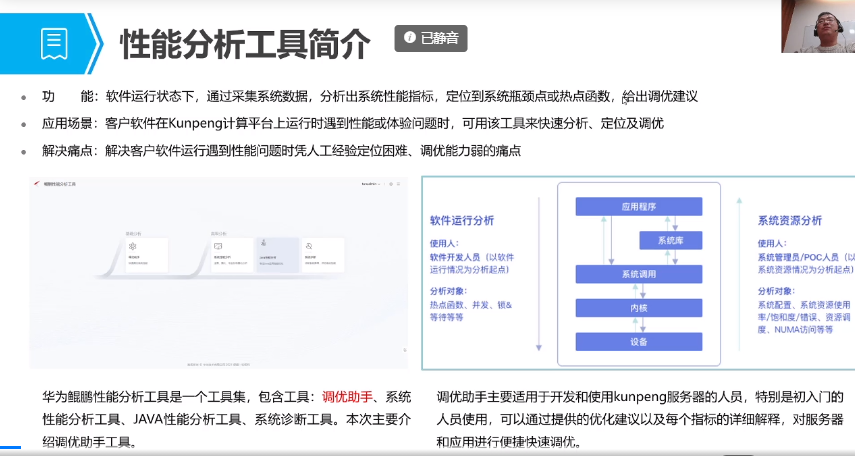Image resolution: width=855 pixels, height=456 pixels.
Task: Click the '设备' block in the diagram
Action: tap(639, 342)
